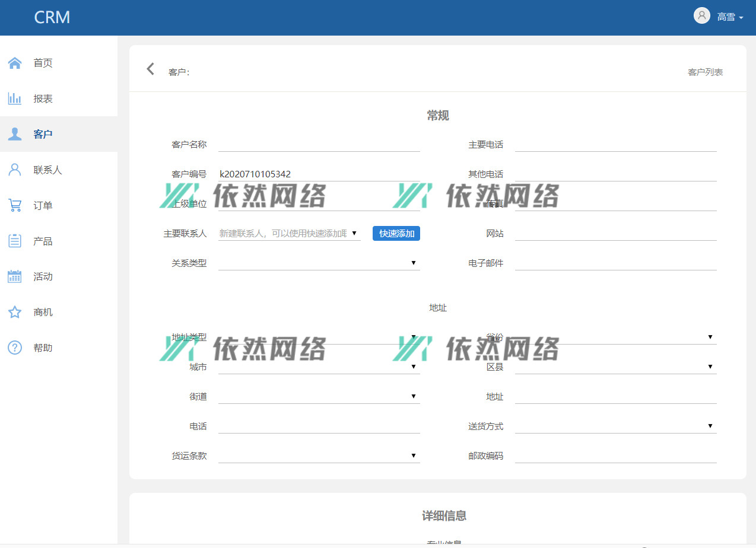Click the star opportunities icon
Image resolution: width=756 pixels, height=548 pixels.
click(x=15, y=312)
